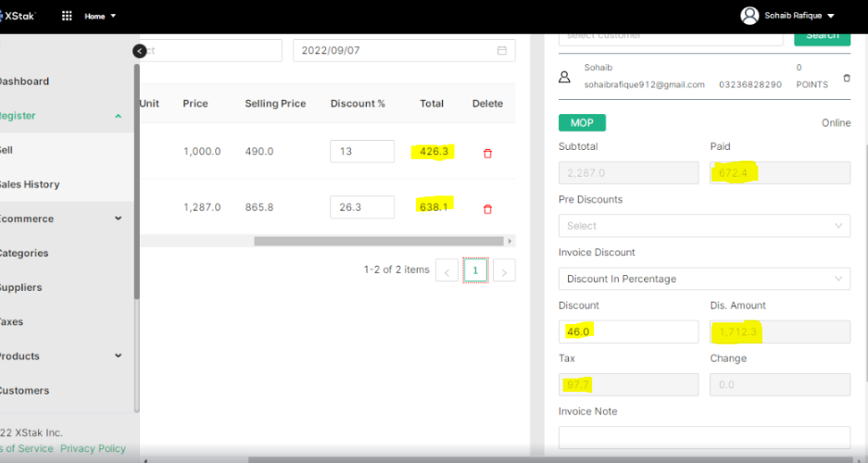
Task: Click the customer profile icon beside Sohaib
Action: click(x=565, y=78)
